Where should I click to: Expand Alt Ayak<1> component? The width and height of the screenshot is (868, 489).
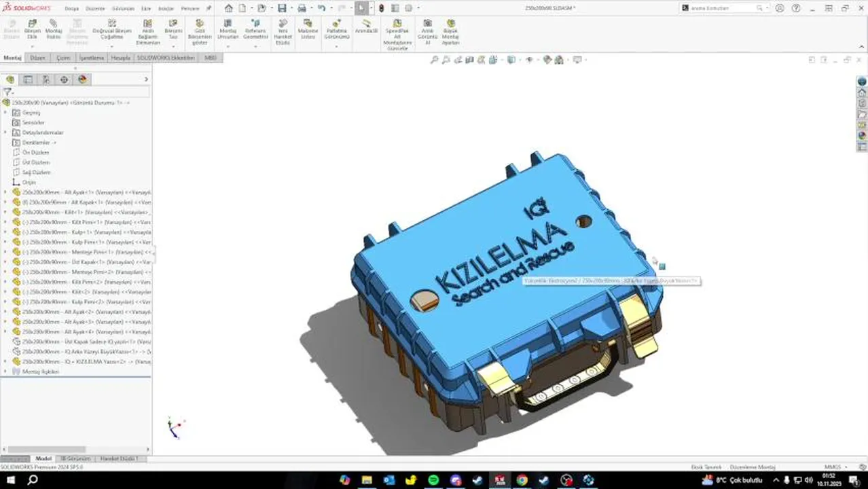coord(5,192)
